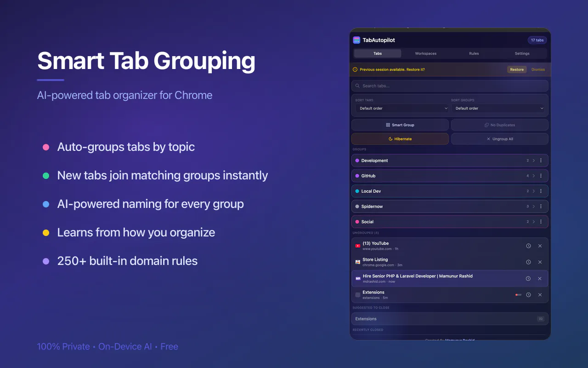Dismiss the session restore banner
588x368 pixels.
pos(538,69)
